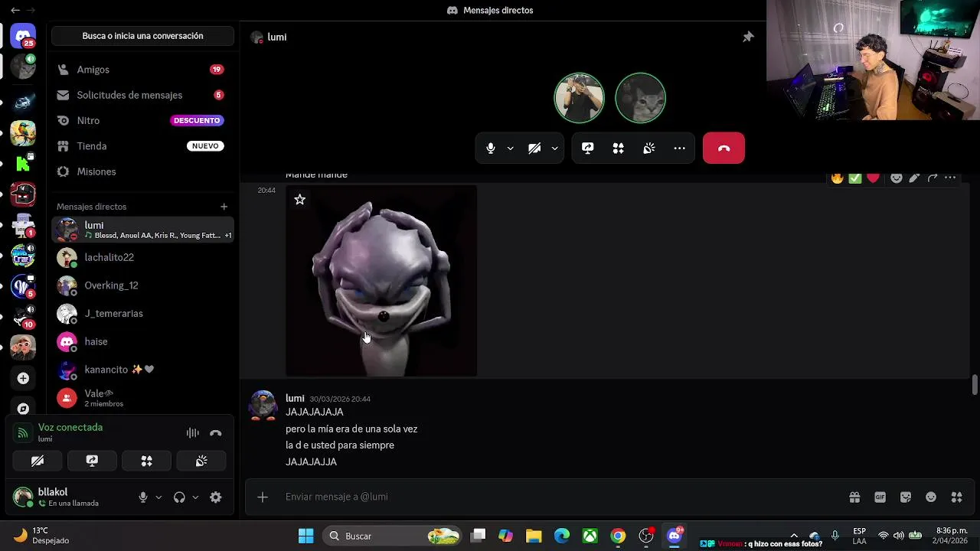
Task: Turn on camera in call control bar
Action: (534, 148)
